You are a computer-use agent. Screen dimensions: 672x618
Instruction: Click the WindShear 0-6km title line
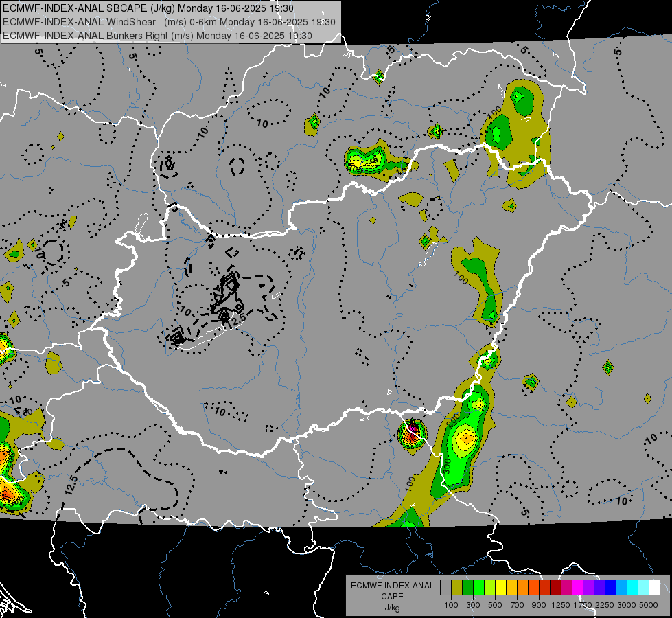pyautogui.click(x=169, y=22)
